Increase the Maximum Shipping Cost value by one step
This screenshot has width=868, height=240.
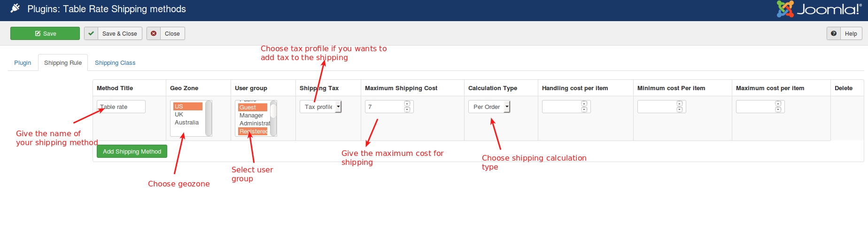click(407, 104)
